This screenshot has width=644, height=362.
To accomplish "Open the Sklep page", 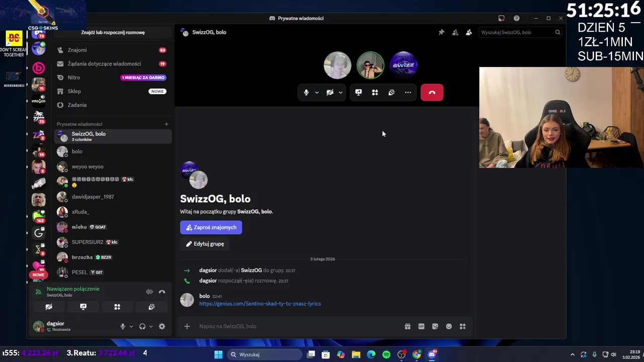I will tap(112, 91).
